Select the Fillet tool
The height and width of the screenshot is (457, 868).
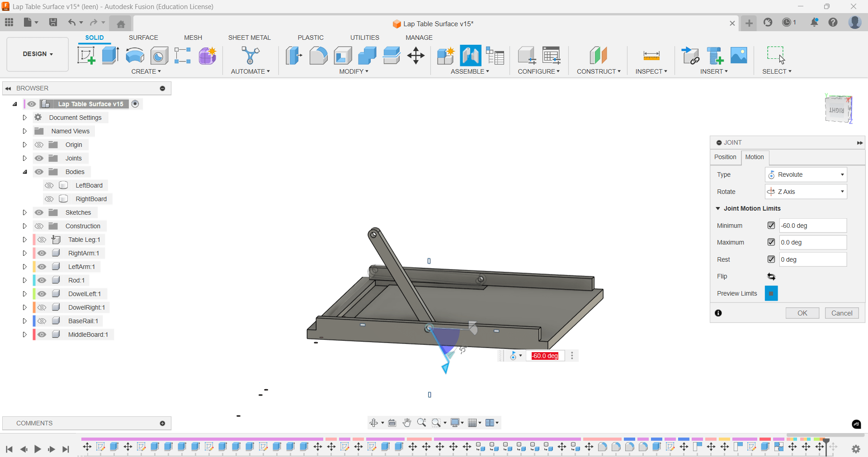coord(319,56)
